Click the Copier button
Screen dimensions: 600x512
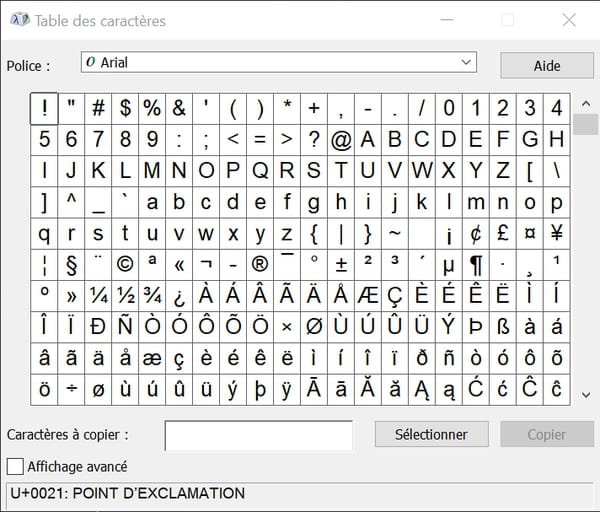point(547,434)
